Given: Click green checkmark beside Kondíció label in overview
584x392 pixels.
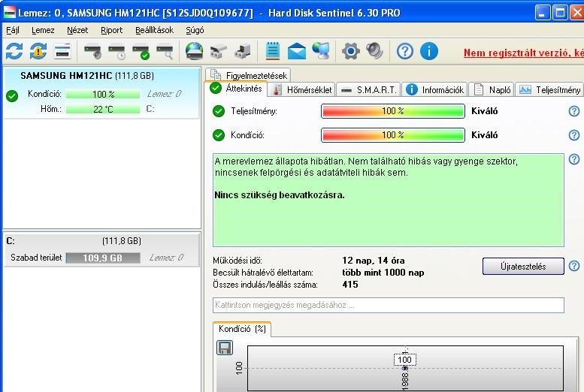Looking at the screenshot, I should [x=219, y=135].
